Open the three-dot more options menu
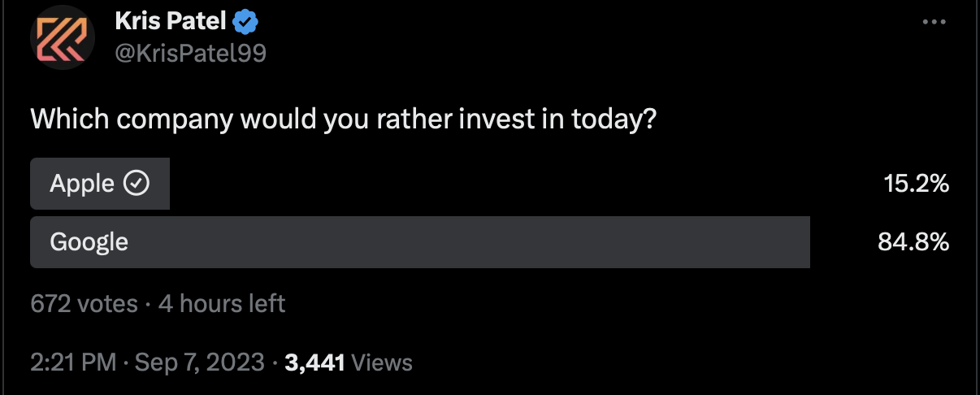Image resolution: width=980 pixels, height=395 pixels. [935, 22]
